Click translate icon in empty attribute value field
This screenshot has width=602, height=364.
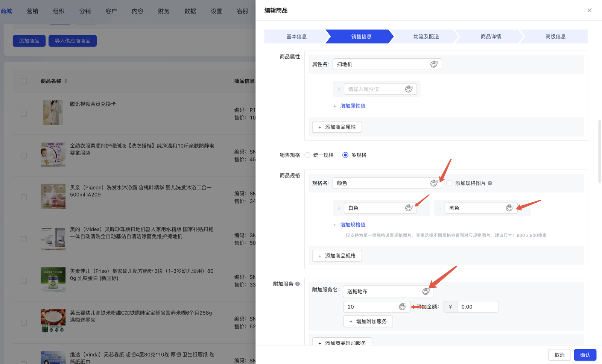[409, 89]
